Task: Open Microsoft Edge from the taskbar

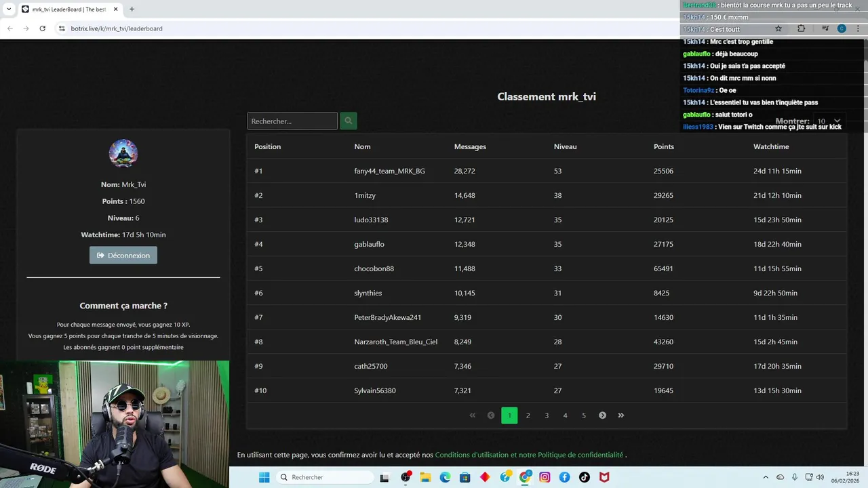Action: point(445,477)
